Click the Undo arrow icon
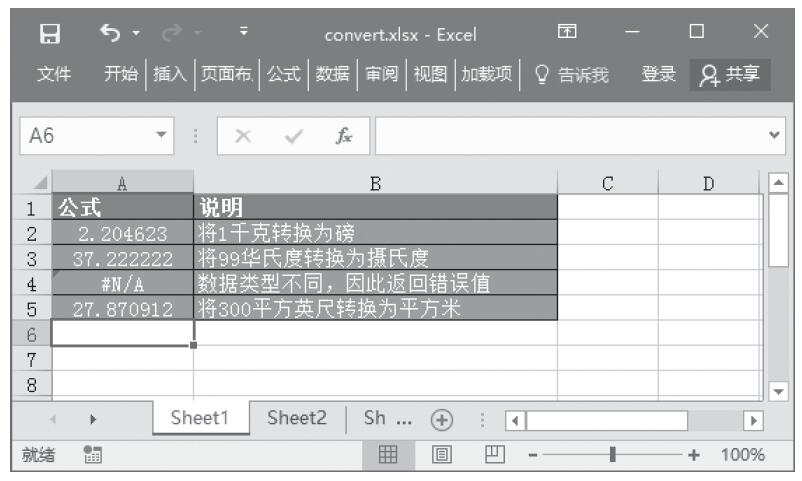Screen dimensions: 802x481 point(109,35)
